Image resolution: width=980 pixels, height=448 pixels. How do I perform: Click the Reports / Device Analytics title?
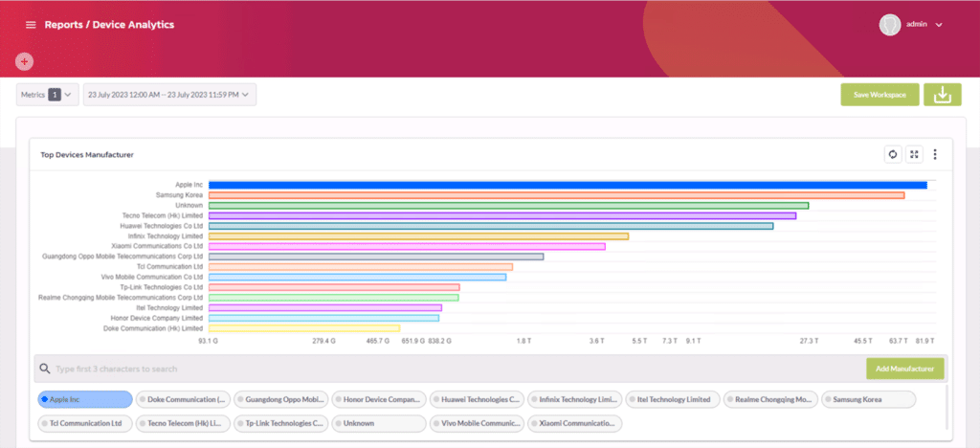tap(109, 25)
